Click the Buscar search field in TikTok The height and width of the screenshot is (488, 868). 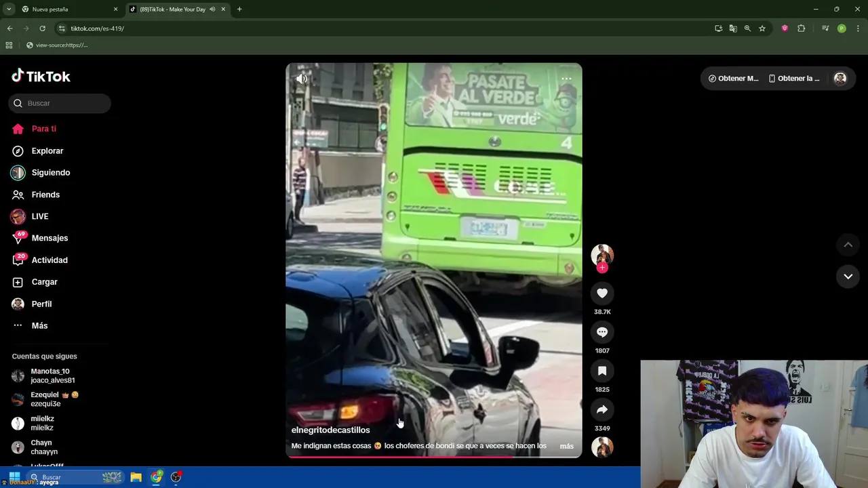(60, 103)
